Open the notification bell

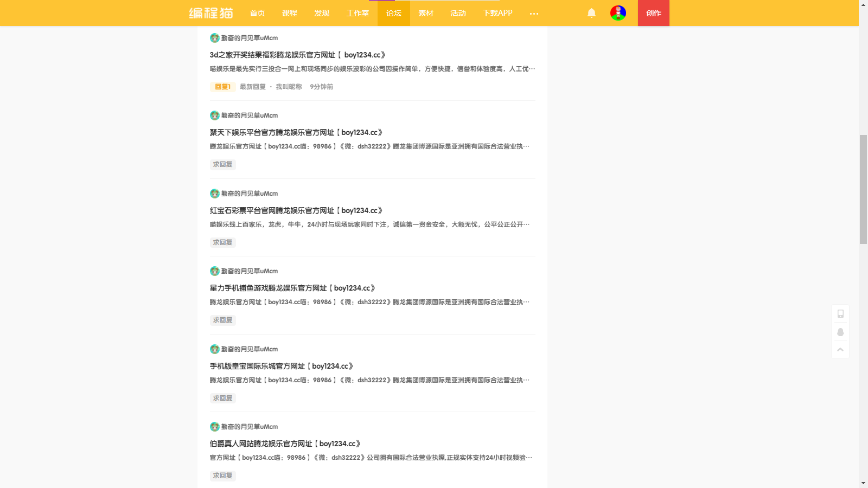(591, 13)
